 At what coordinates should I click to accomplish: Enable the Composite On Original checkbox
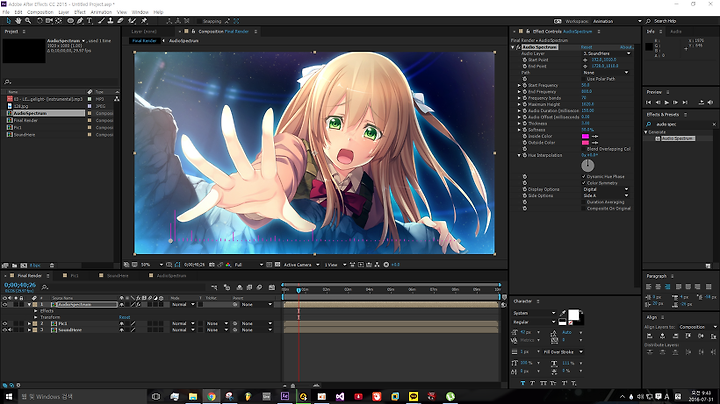click(584, 208)
